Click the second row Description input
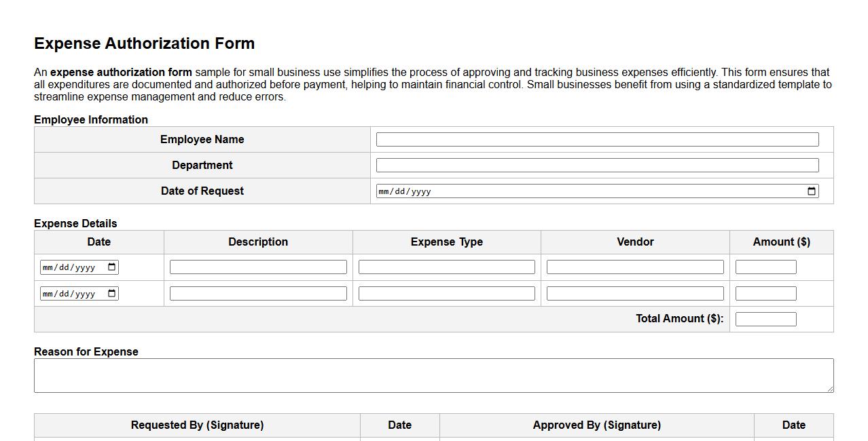This screenshot has width=868, height=441. pos(258,293)
